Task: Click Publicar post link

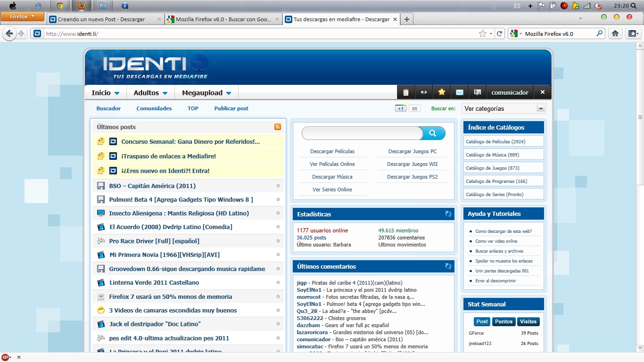Action: coord(231,108)
